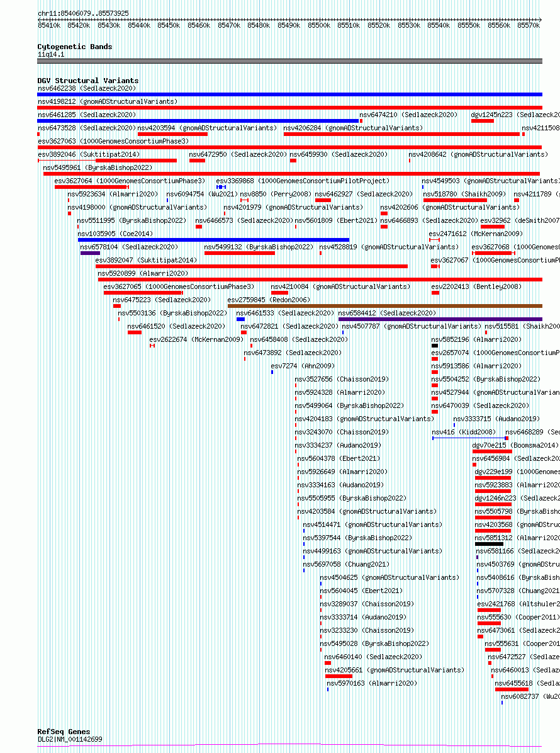This screenshot has height=753, width=560.
Task: Open esv2471612 (McKernan2009) variant label
Action: 476,234
